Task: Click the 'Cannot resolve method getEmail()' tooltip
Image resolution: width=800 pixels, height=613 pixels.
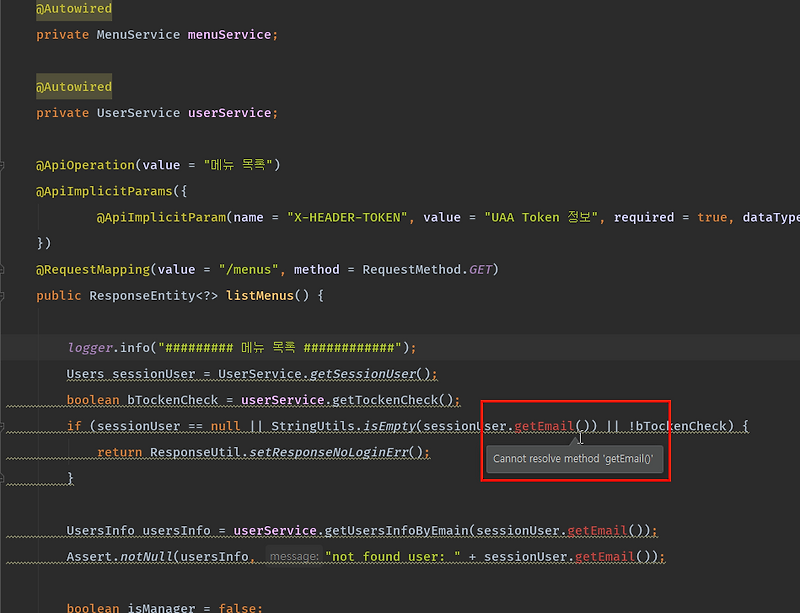Action: click(575, 458)
